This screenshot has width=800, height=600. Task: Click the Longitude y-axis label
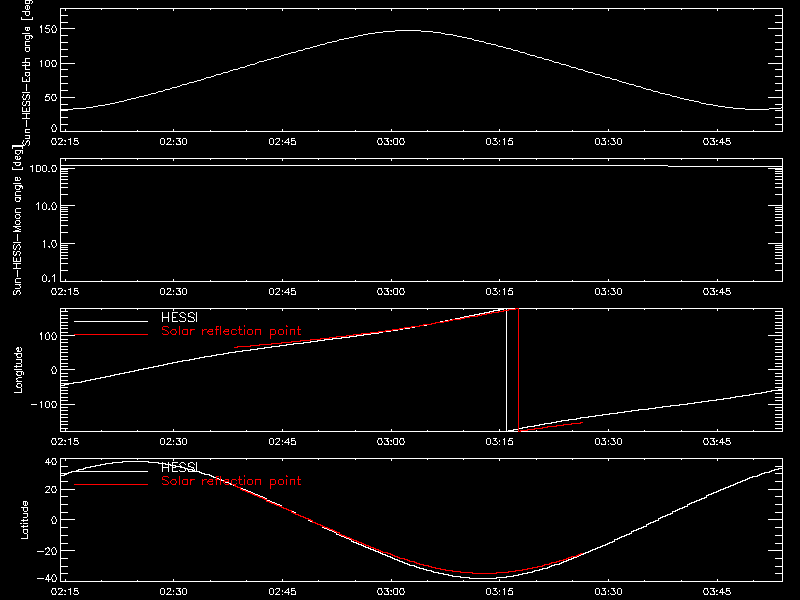tap(18, 370)
